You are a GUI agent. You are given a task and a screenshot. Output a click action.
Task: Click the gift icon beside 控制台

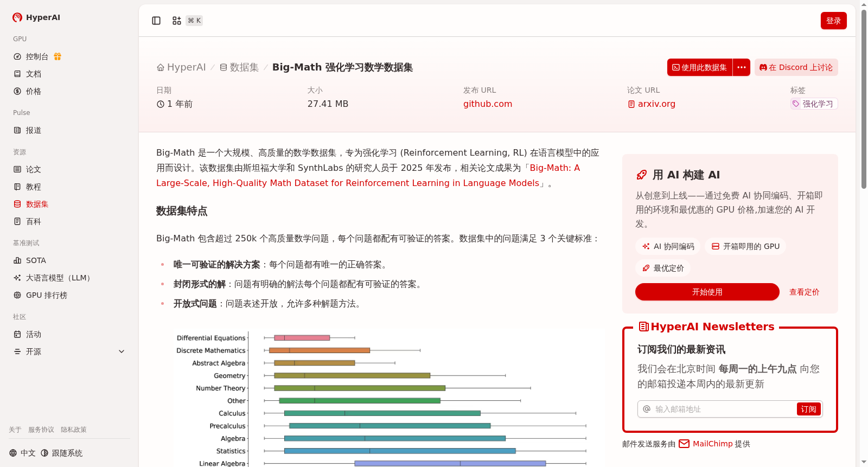58,56
